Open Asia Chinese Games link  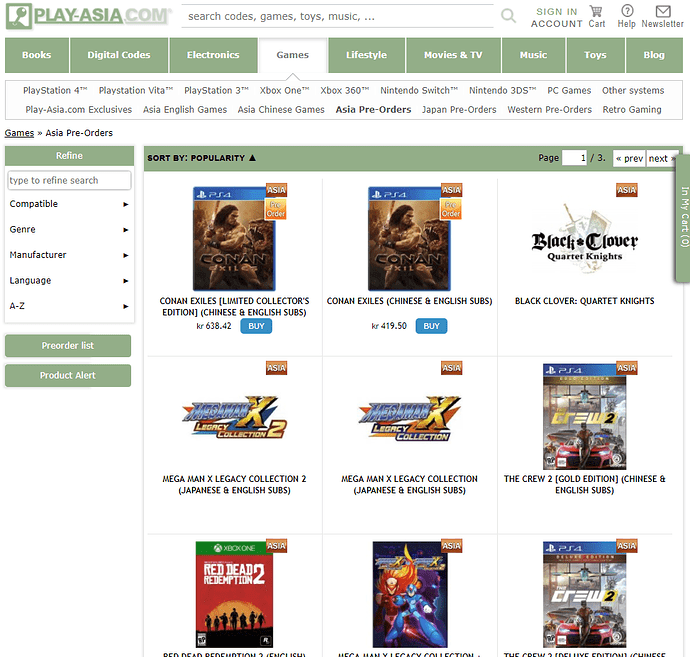tap(281, 110)
